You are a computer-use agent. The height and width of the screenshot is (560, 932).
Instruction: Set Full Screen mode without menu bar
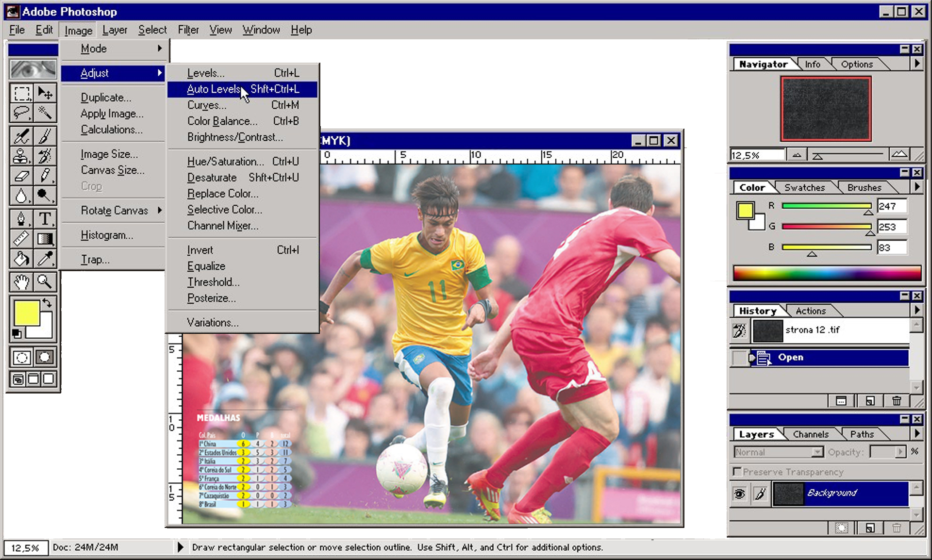(x=49, y=379)
